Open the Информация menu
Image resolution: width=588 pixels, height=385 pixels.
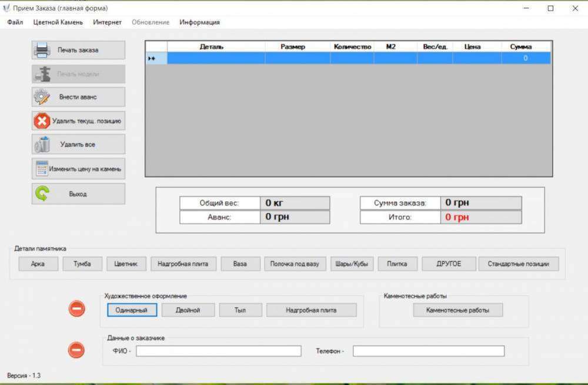coord(199,22)
